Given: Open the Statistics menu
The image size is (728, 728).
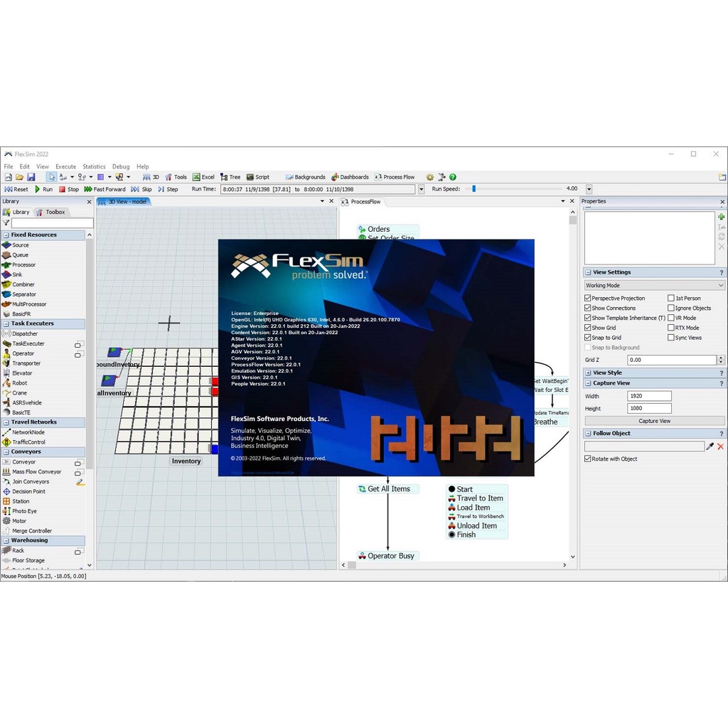Looking at the screenshot, I should pos(94,166).
